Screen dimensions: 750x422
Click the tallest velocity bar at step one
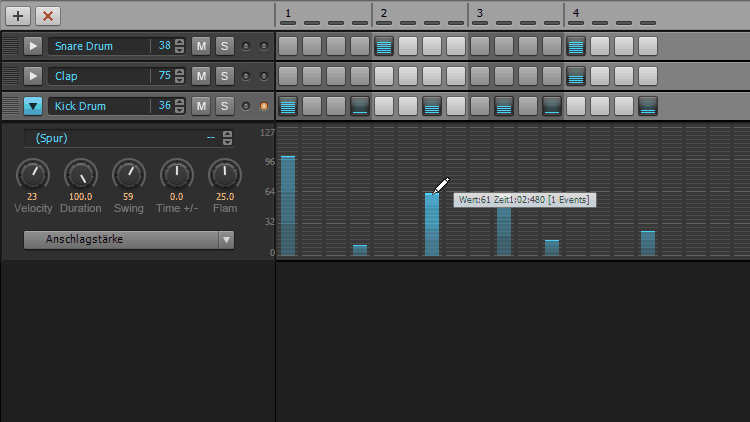point(288,206)
